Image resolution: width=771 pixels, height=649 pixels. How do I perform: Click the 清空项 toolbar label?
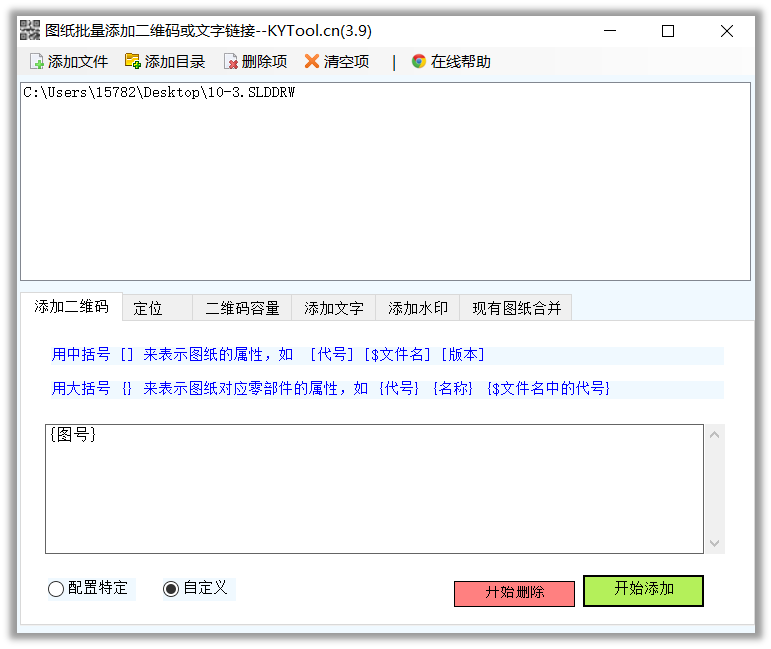346,61
